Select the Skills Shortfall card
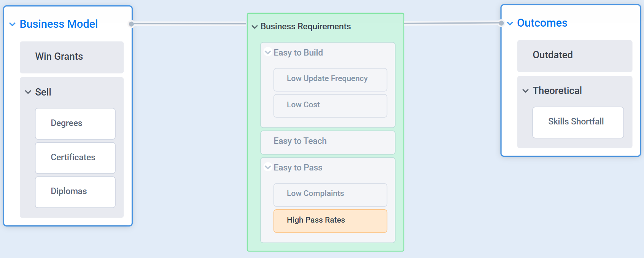 click(x=577, y=122)
